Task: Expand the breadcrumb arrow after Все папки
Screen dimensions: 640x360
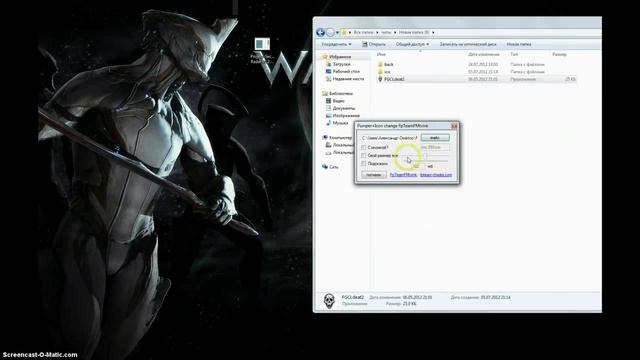Action: 377,32
